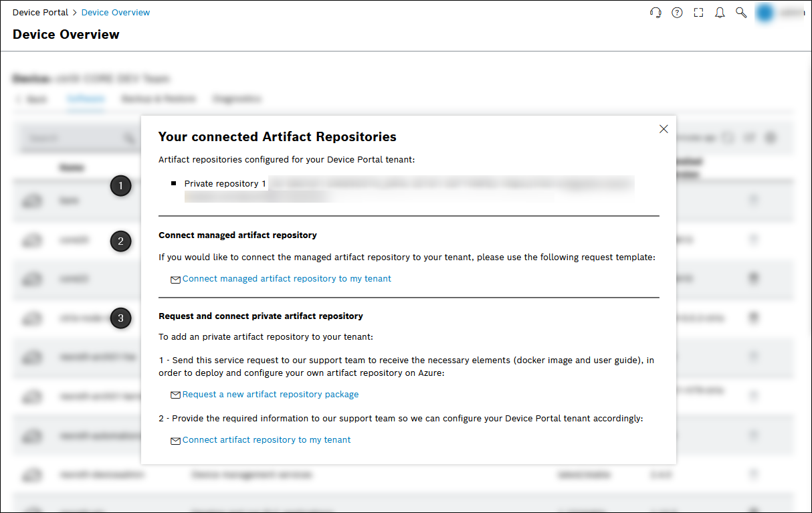The height and width of the screenshot is (513, 812).
Task: Click envelope icon beside Connect artifact repository link
Action: [x=175, y=441]
